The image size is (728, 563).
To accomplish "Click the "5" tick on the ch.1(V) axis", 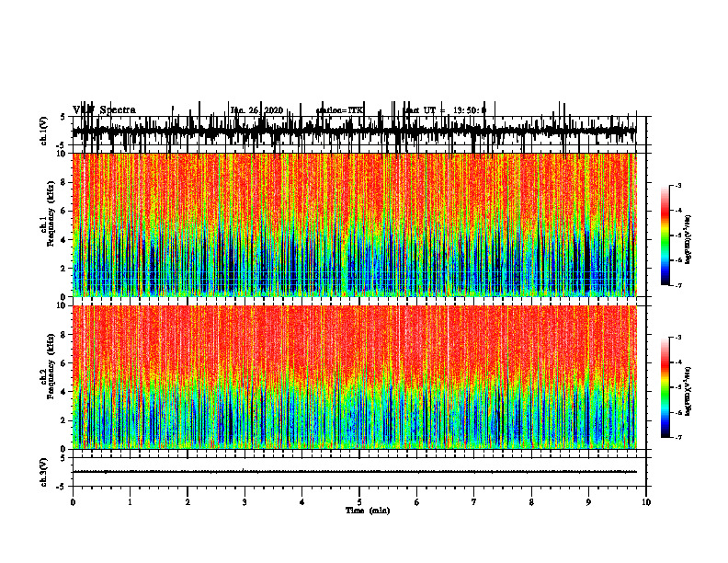I will (63, 117).
